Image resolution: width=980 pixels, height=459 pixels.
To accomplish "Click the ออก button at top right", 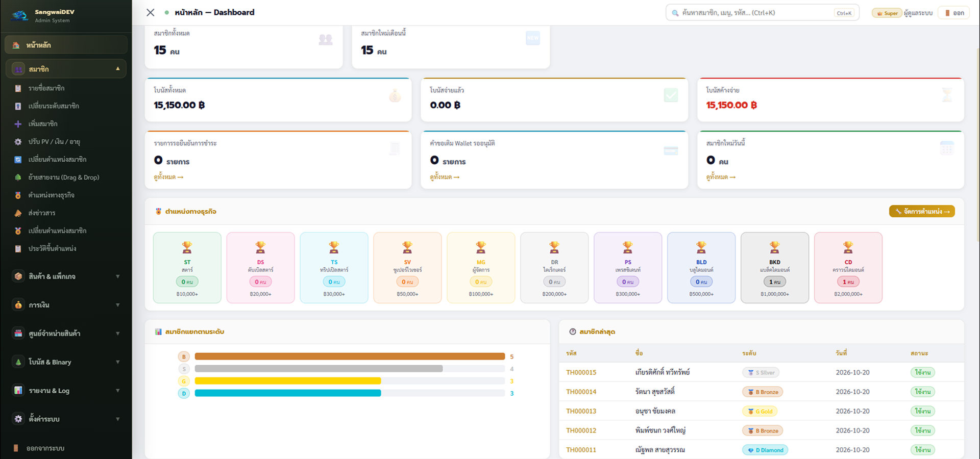I will (954, 13).
